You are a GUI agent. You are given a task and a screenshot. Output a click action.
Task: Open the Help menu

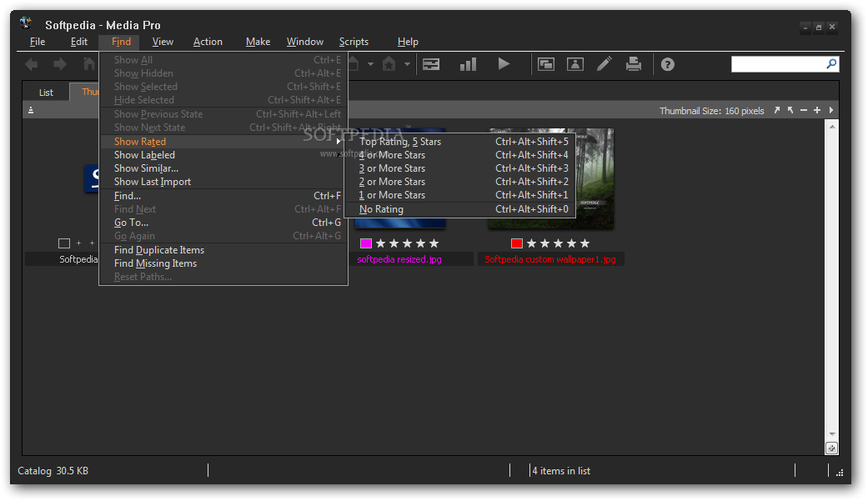click(408, 42)
